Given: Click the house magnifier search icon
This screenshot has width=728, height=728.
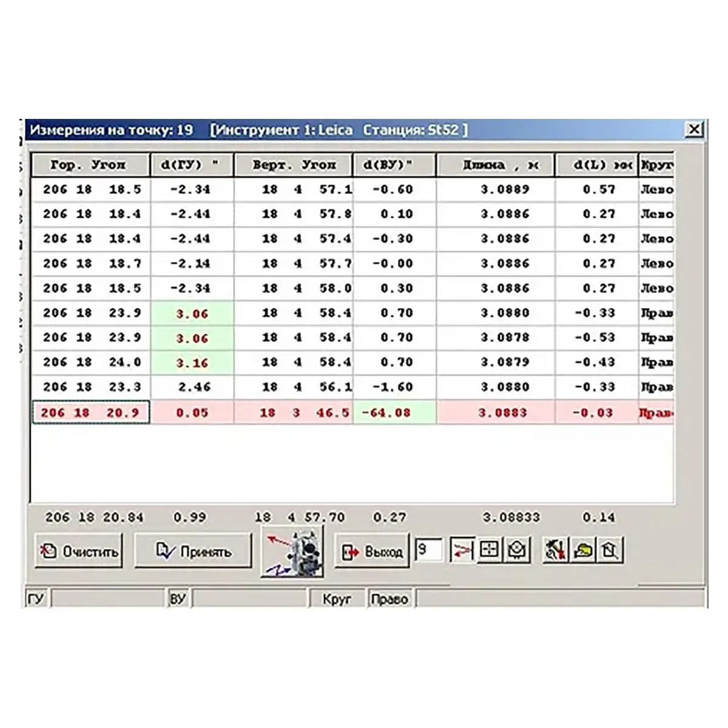Looking at the screenshot, I should pos(610,550).
